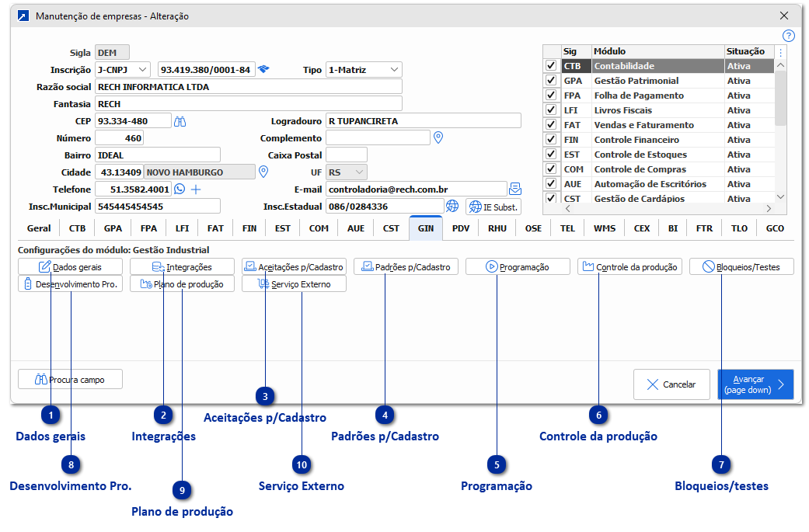The image size is (809, 532).
Task: Open the help question mark icon
Action: coord(788,36)
